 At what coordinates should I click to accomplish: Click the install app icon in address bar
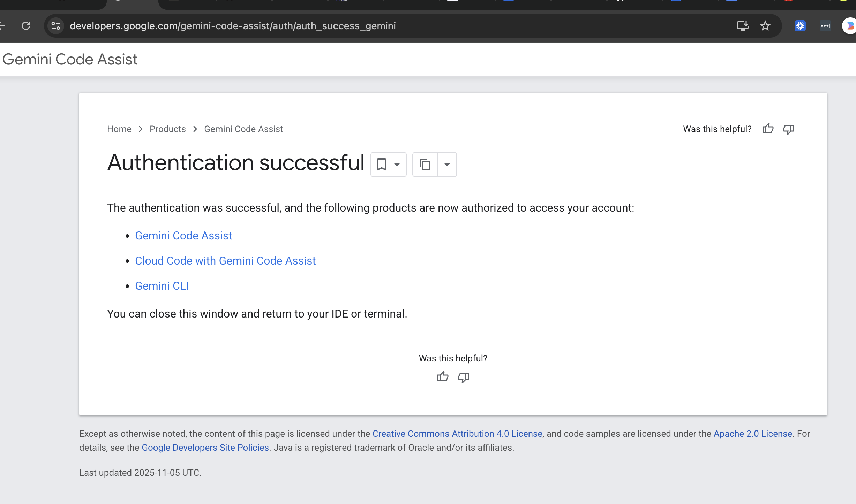pos(743,26)
